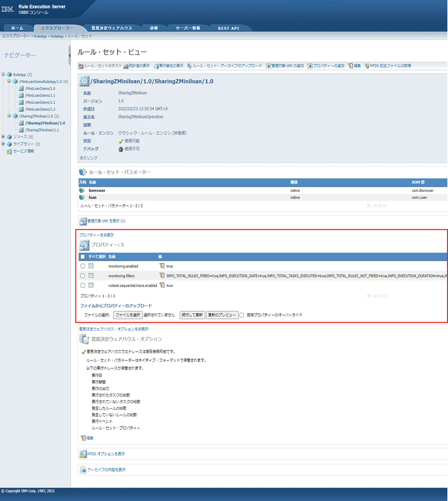
Task: Edit the monitoring.filters value pencil icon
Action: tap(162, 276)
